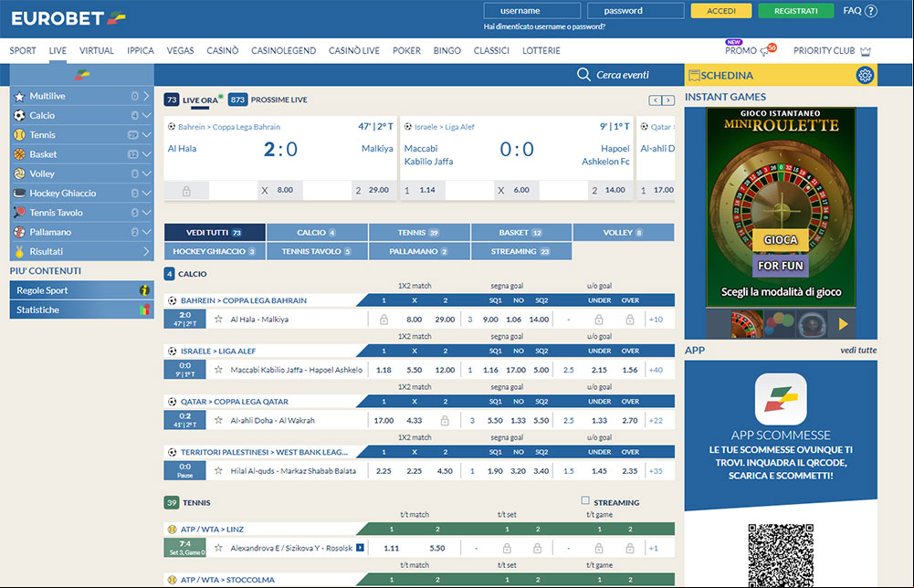The height and width of the screenshot is (588, 914).
Task: Click next arrow in instant games carousel
Action: (x=843, y=324)
